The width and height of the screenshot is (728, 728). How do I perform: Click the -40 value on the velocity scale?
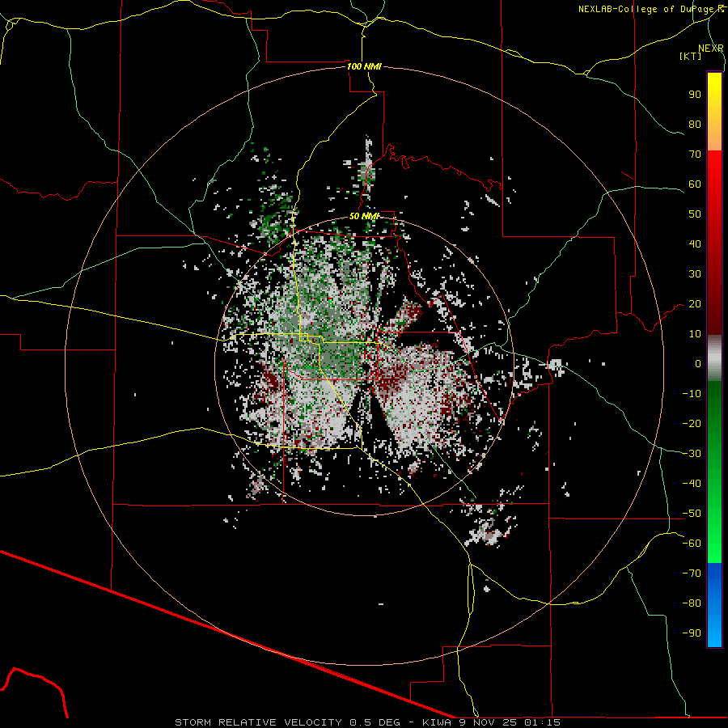pyautogui.click(x=692, y=484)
